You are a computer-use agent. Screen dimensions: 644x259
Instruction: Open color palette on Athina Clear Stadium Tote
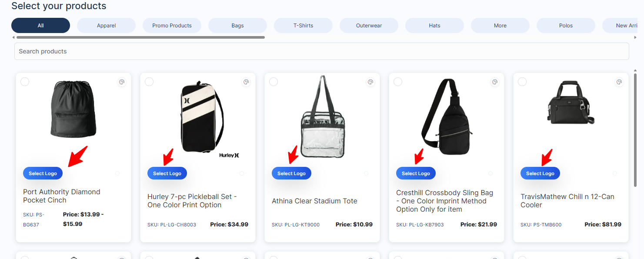(x=370, y=82)
